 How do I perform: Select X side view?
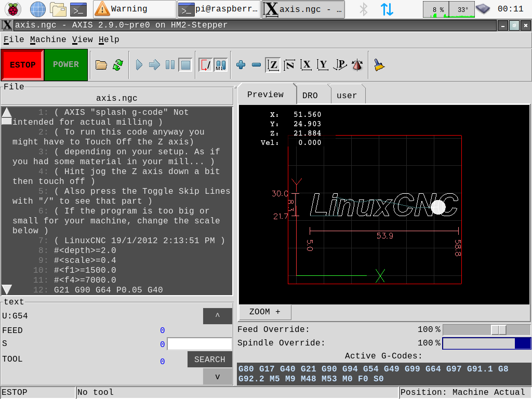(x=306, y=65)
